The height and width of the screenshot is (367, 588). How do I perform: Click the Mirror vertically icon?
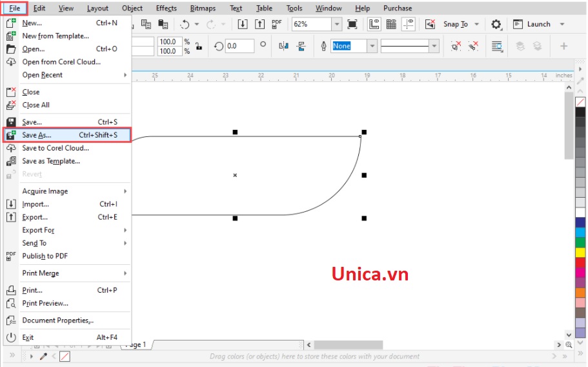[301, 46]
